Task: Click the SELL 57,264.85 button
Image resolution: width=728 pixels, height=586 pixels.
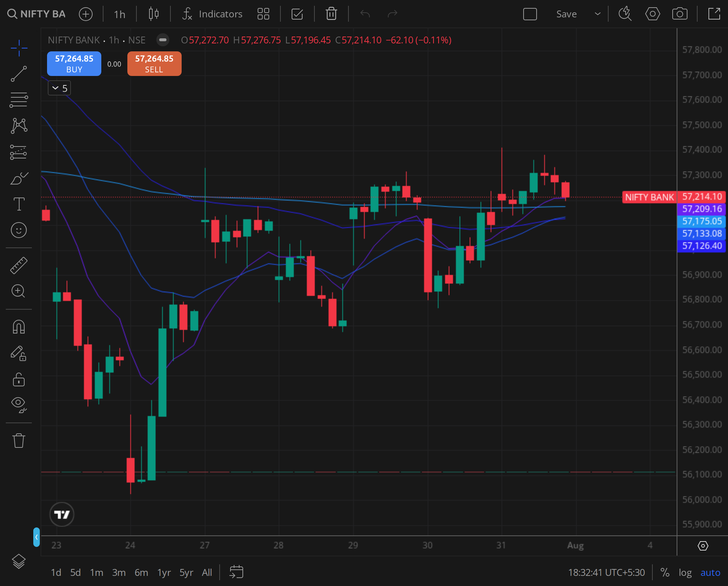Action: 154,64
